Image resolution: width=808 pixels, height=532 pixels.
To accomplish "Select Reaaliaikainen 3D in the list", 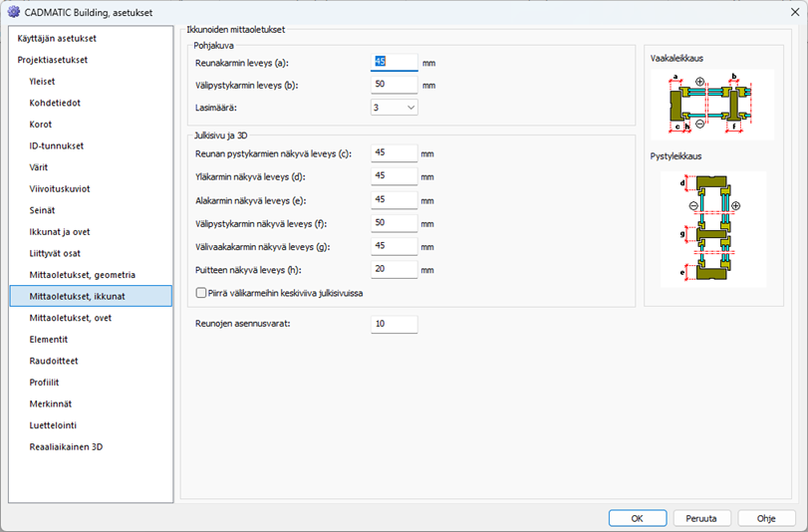I will click(x=66, y=447).
